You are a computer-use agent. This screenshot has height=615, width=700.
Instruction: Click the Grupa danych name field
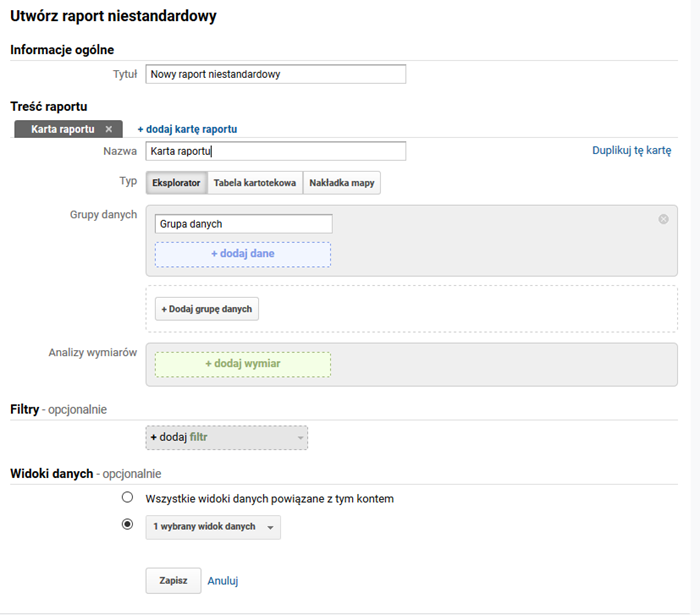click(243, 224)
